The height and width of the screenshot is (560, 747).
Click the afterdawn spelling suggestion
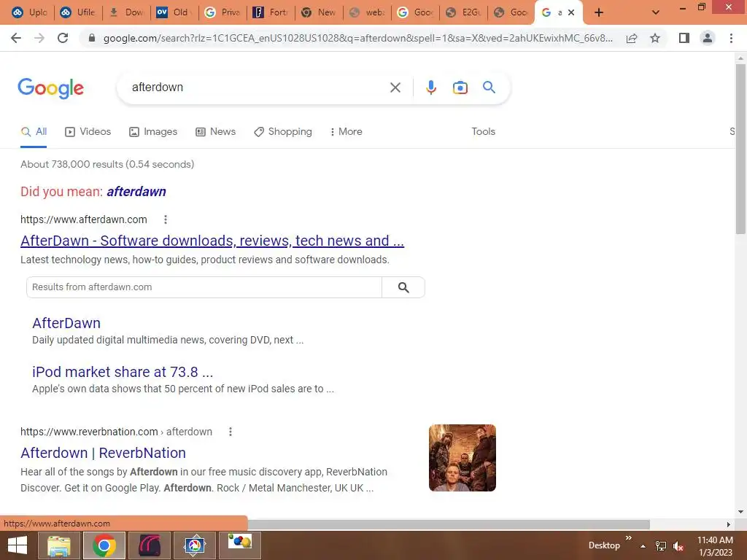pos(136,192)
